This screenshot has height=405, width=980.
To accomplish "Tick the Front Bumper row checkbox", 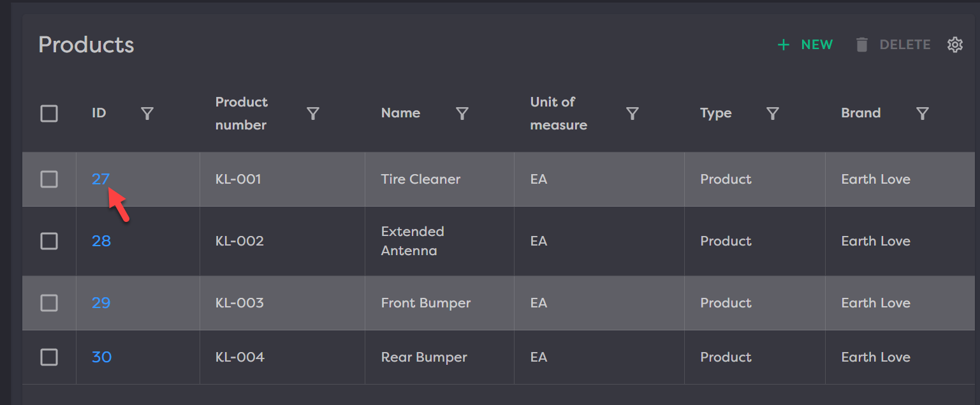I will click(49, 303).
